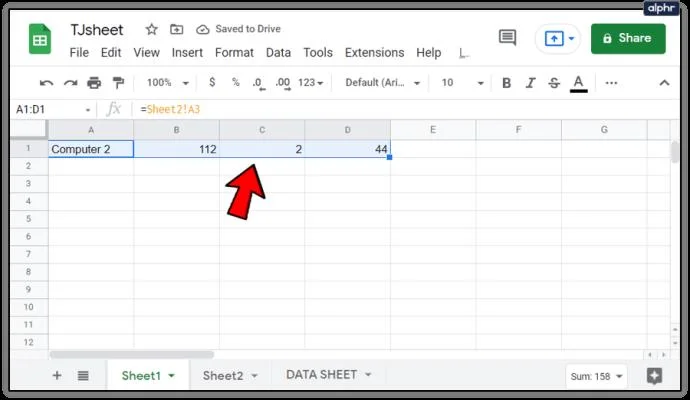Undo the last action
Viewport: 690px width, 400px height.
46,83
